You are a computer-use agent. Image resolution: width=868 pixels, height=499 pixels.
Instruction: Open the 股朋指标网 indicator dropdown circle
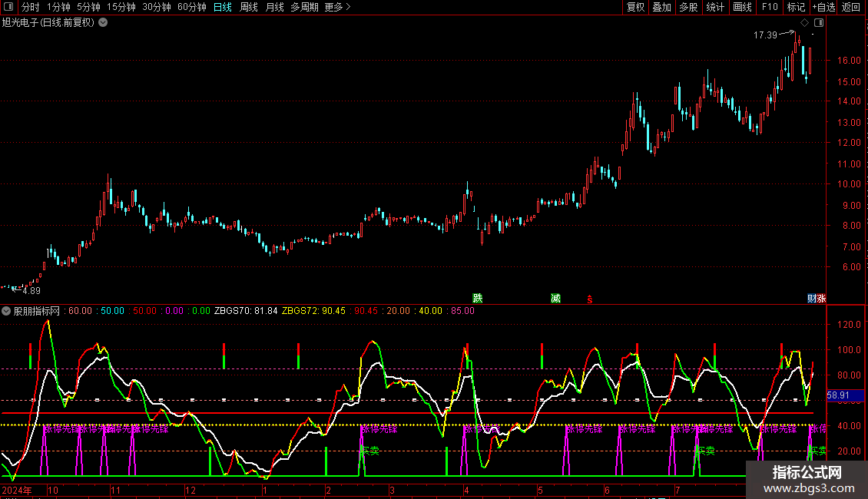pyautogui.click(x=6, y=311)
